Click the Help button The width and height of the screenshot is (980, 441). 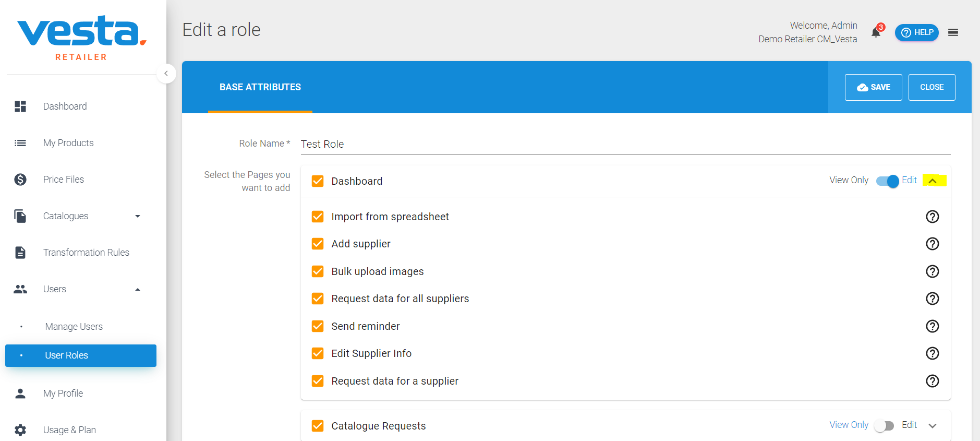point(917,32)
